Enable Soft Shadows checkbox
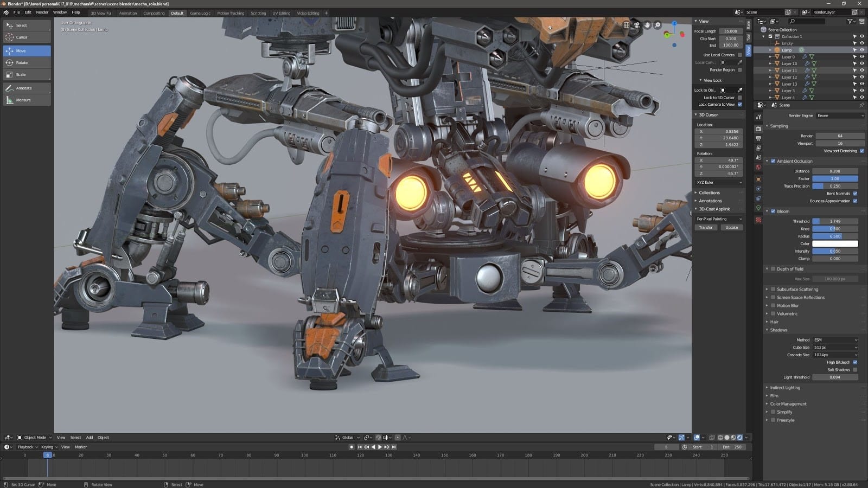Viewport: 868px width, 488px height. 856,370
